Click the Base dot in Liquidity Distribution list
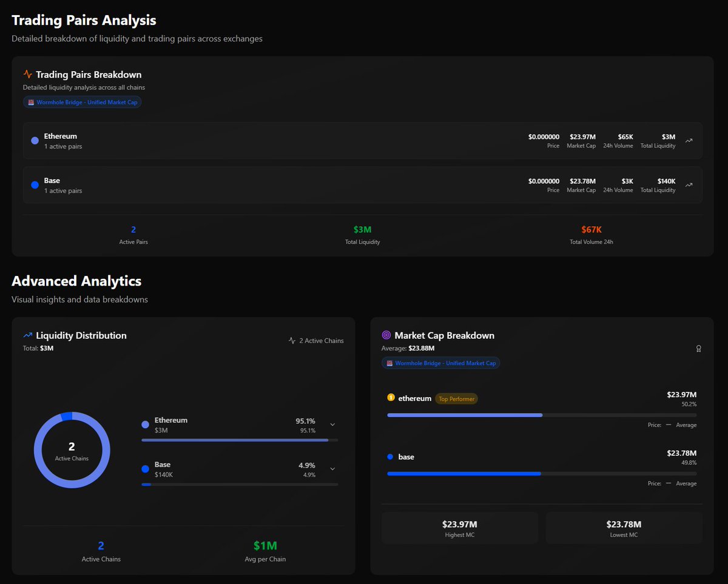 pos(145,469)
